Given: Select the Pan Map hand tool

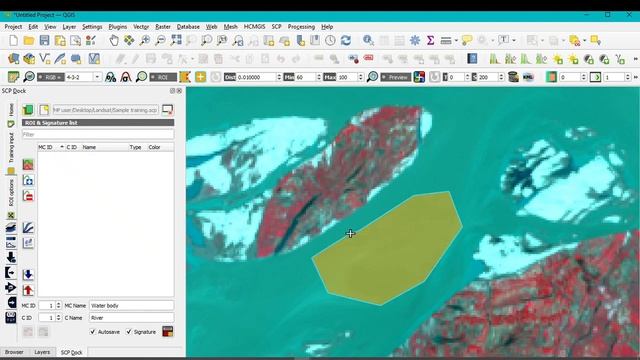Looking at the screenshot, I should pyautogui.click(x=114, y=40).
